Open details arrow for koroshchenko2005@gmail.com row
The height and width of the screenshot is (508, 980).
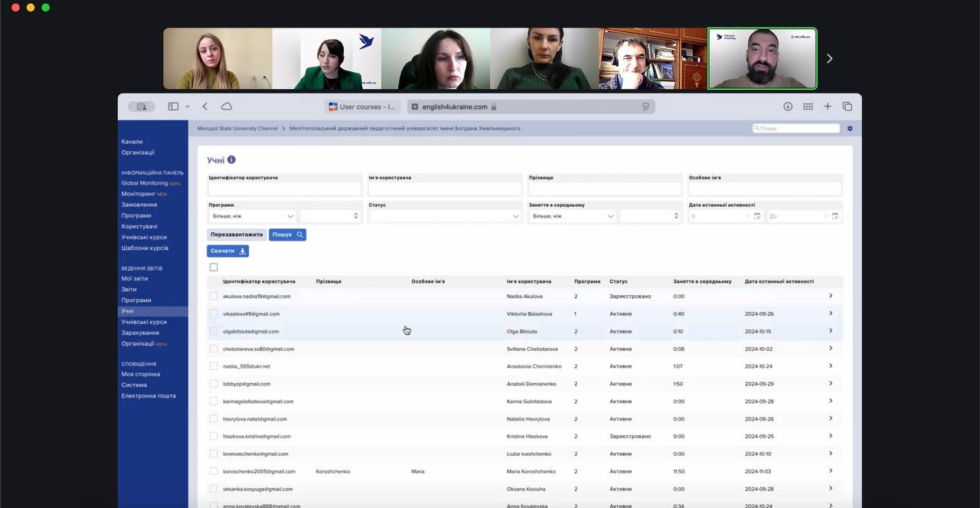tap(831, 471)
